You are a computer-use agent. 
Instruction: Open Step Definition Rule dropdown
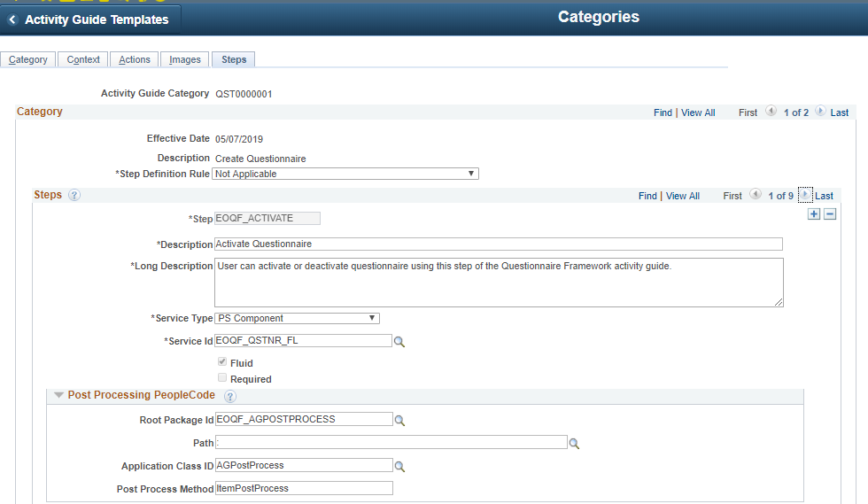pos(345,174)
